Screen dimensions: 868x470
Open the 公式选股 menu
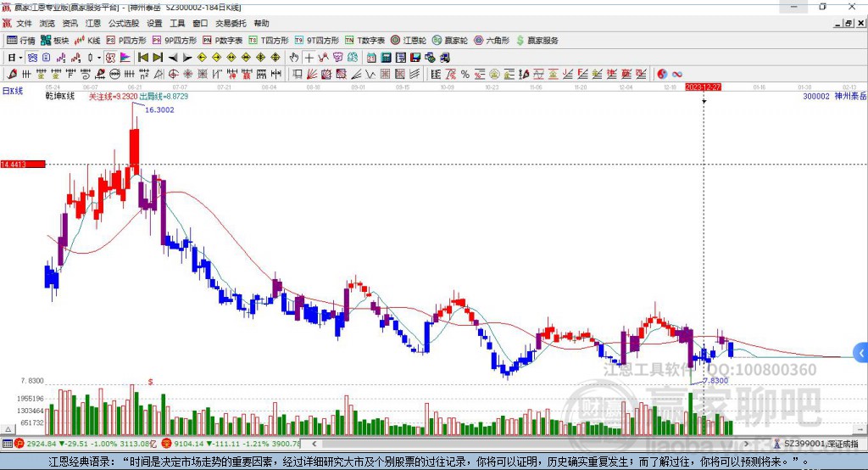(x=124, y=23)
